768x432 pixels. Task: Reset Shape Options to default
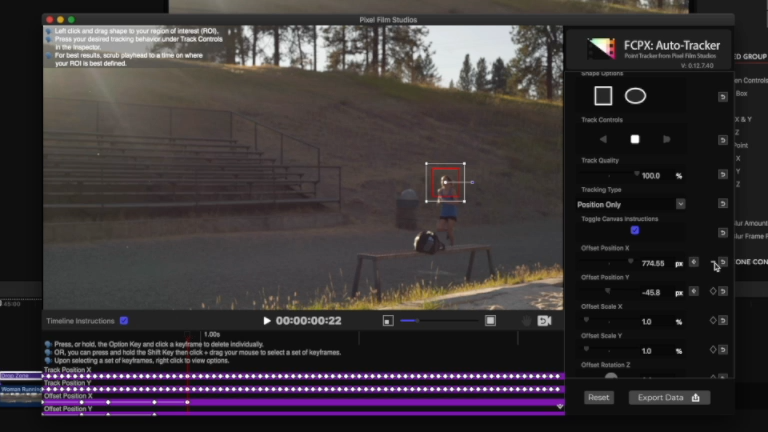(x=722, y=97)
